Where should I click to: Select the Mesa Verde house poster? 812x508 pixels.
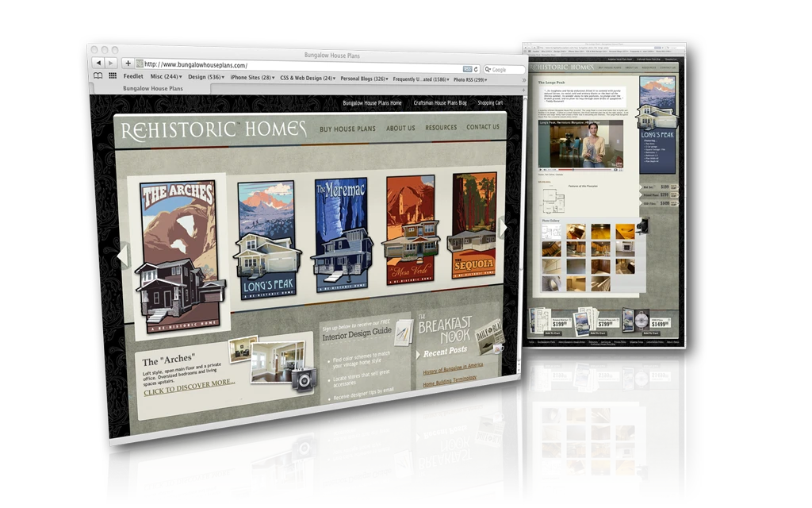pyautogui.click(x=412, y=230)
